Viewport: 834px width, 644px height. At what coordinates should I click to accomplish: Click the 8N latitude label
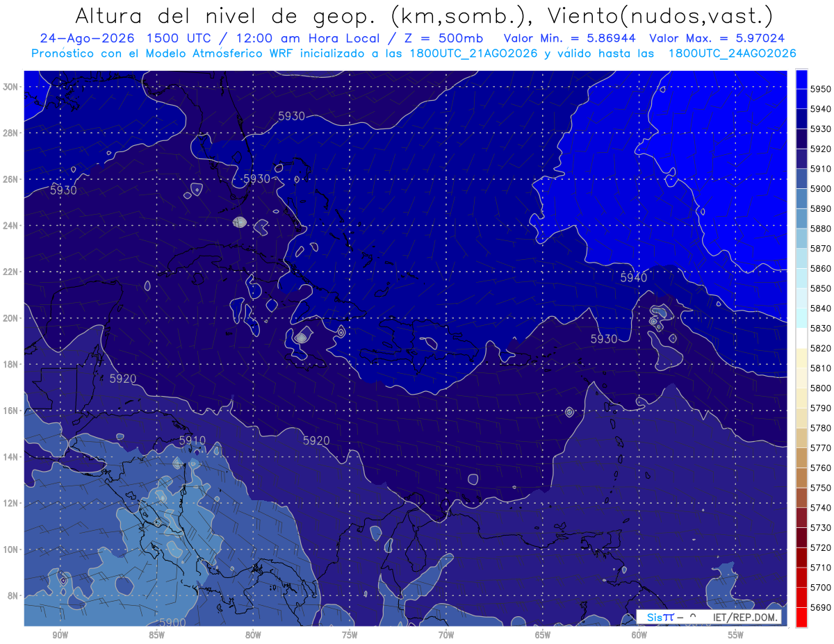click(x=13, y=595)
